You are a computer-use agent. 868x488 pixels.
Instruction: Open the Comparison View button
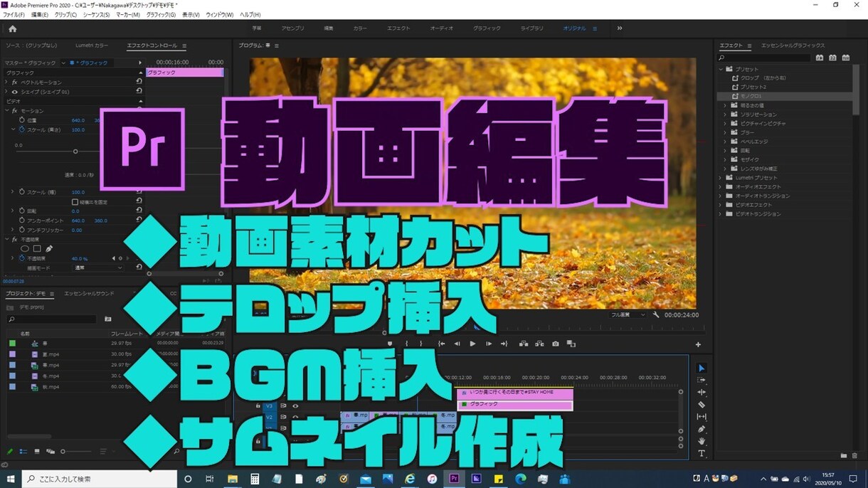coord(571,344)
